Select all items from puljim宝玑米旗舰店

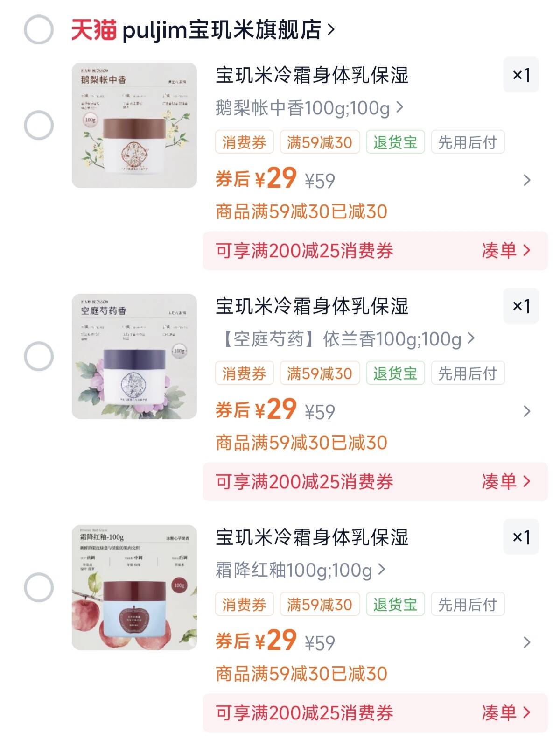(x=39, y=30)
